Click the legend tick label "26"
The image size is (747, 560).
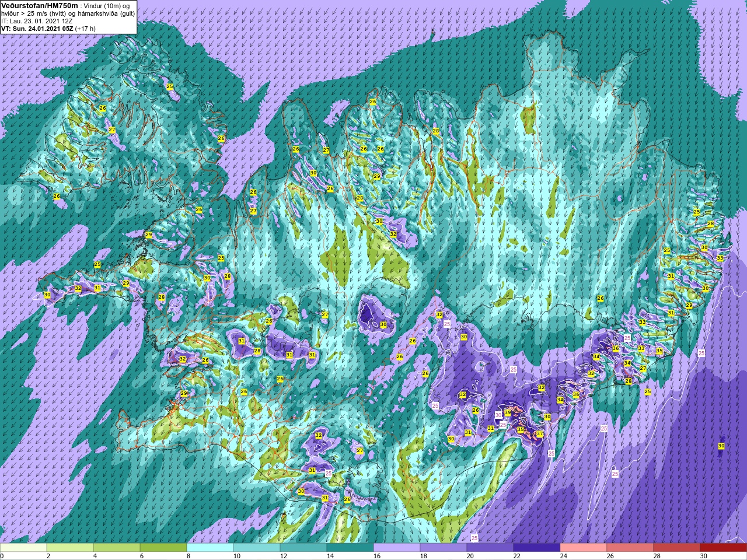tap(610, 556)
